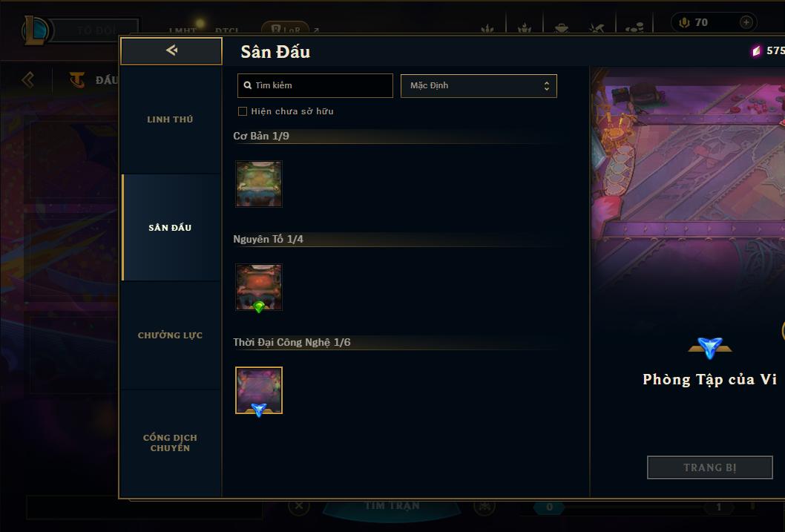Switch to the Linh Thú tab

pyautogui.click(x=170, y=119)
